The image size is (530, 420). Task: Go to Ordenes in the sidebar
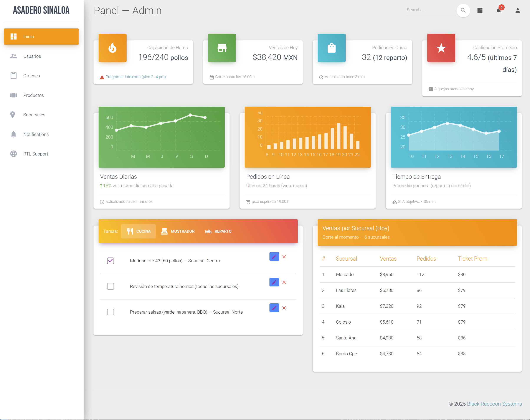pos(31,76)
